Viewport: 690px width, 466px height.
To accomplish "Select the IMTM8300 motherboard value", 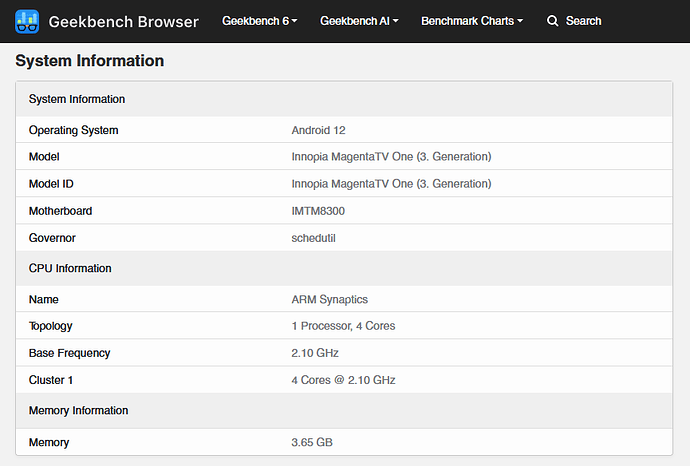I will (x=318, y=211).
